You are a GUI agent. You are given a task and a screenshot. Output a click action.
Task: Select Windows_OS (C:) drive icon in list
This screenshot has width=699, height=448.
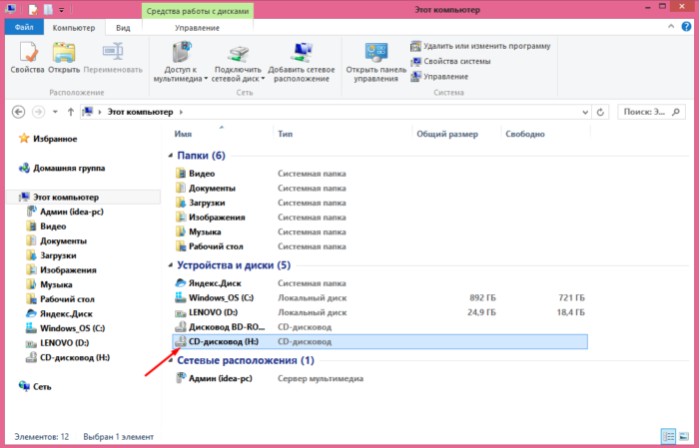tap(181, 298)
